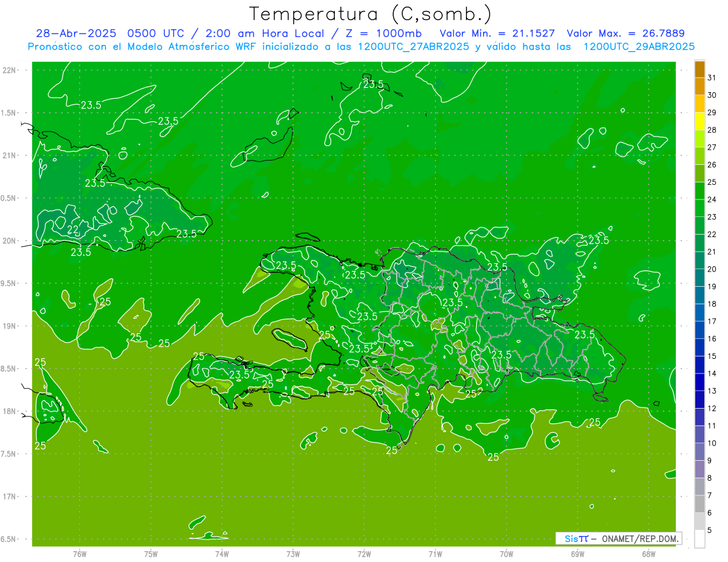Click the "71W" longitude axis label
Image resolution: width=728 pixels, height=562 pixels.
[435, 554]
